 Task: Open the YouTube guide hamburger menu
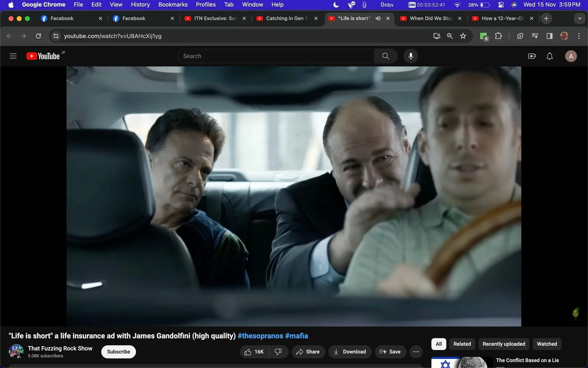[13, 56]
